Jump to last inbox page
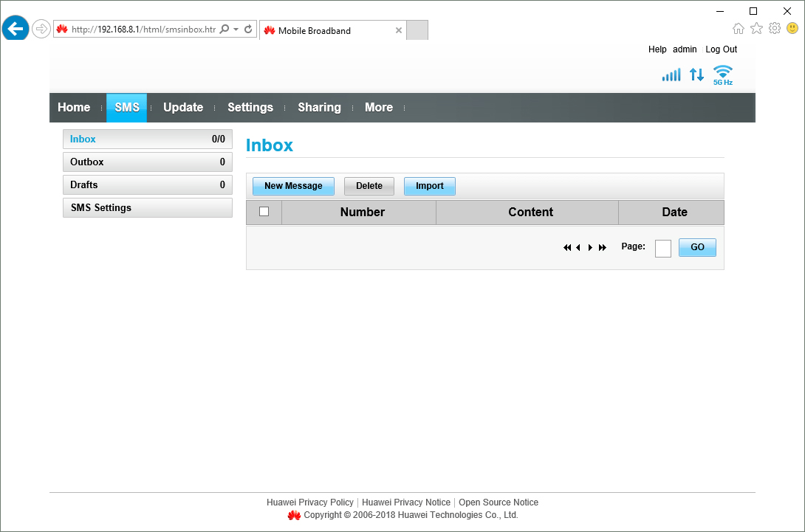Image resolution: width=805 pixels, height=532 pixels. click(603, 248)
